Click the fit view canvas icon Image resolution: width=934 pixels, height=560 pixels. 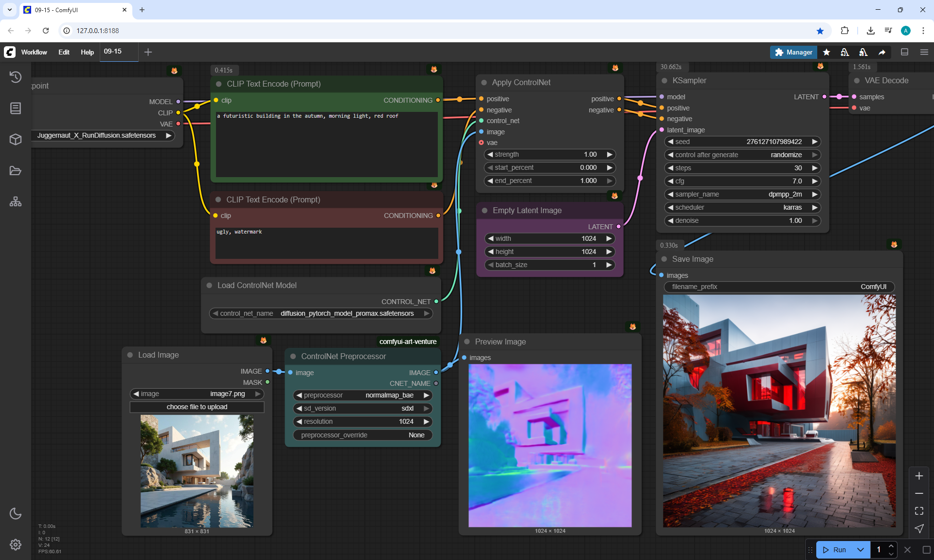(919, 511)
